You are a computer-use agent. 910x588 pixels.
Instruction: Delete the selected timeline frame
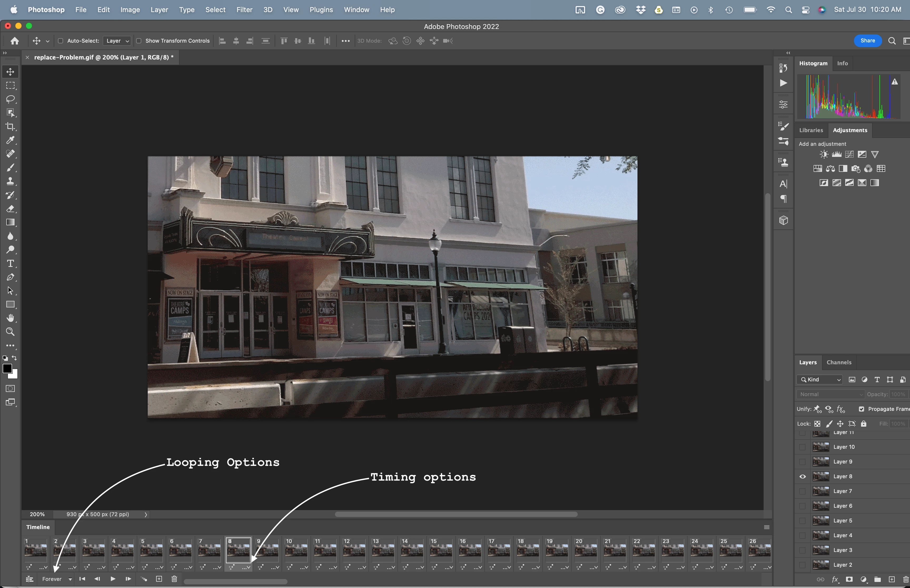[174, 579]
